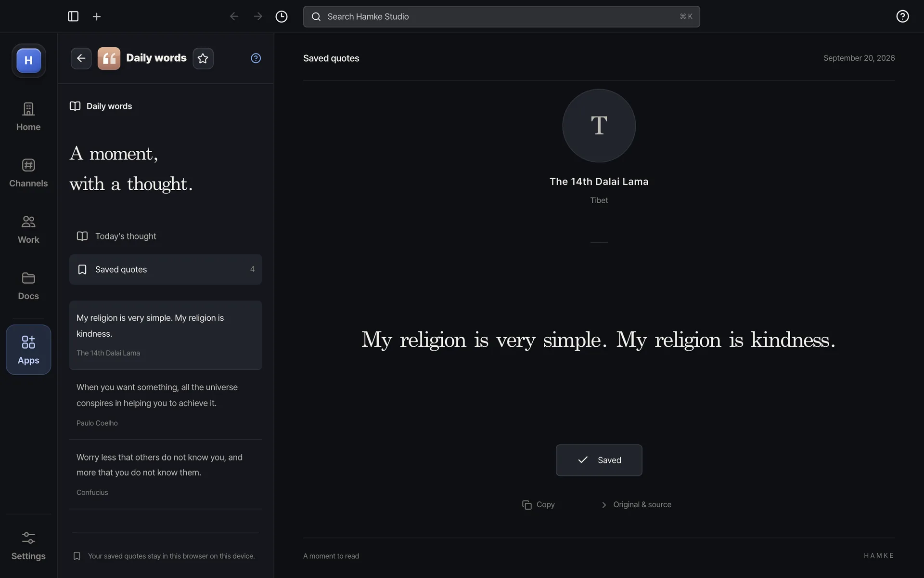Click The 14th Dalai Lama author name
The image size is (924, 578).
coord(599,182)
